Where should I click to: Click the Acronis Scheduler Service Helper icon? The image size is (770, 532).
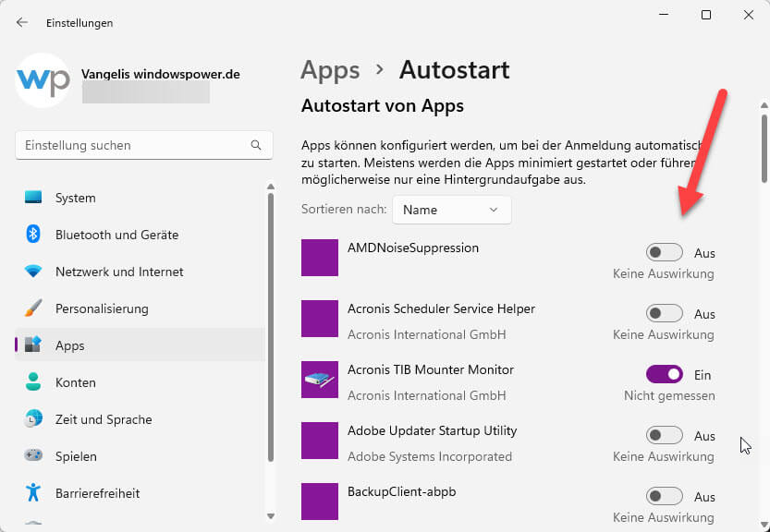tap(320, 319)
